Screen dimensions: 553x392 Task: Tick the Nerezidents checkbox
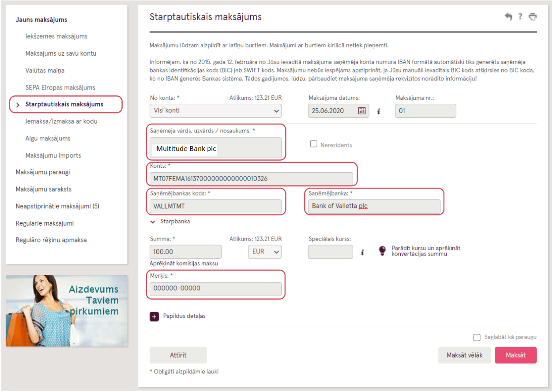(x=314, y=144)
